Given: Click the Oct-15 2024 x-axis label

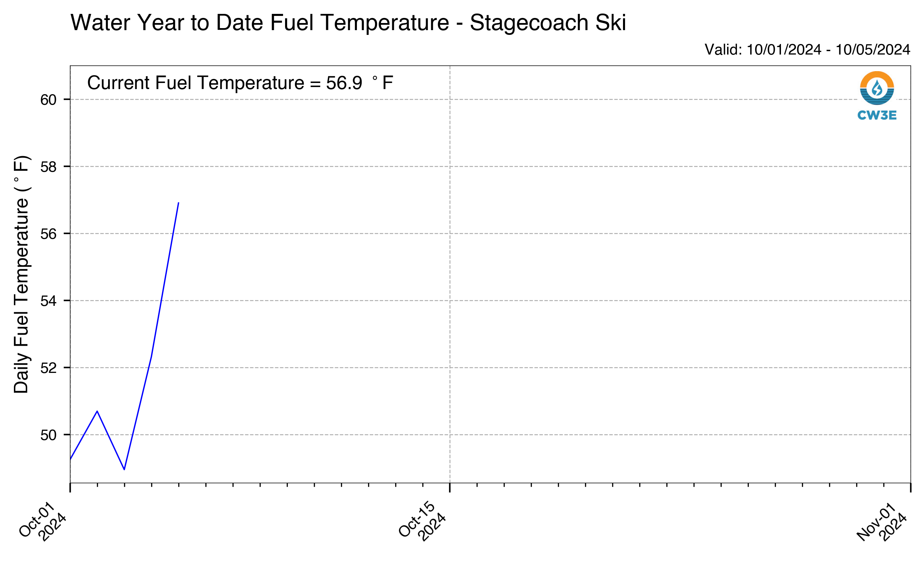Looking at the screenshot, I should (422, 521).
